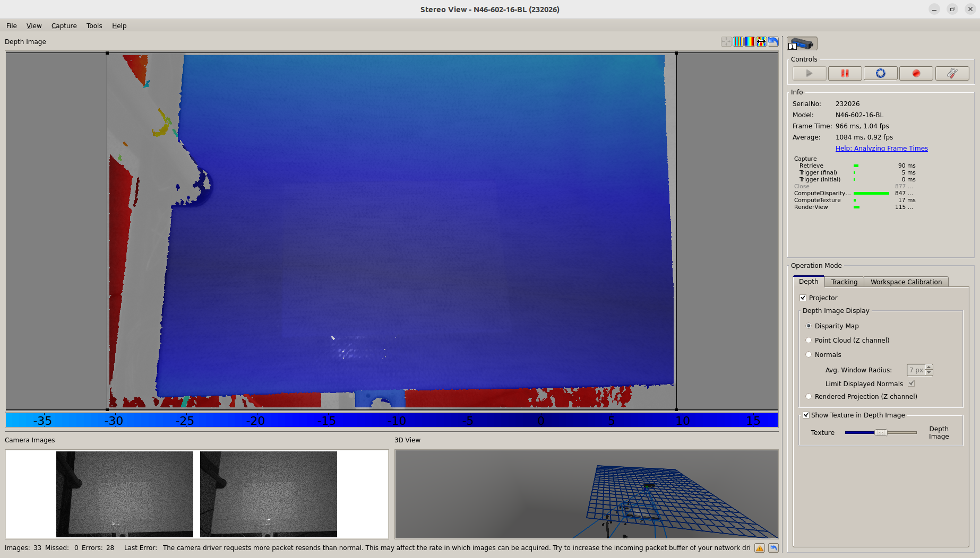Uncheck the Projector checkbox
This screenshot has width=980, height=558.
coord(803,298)
